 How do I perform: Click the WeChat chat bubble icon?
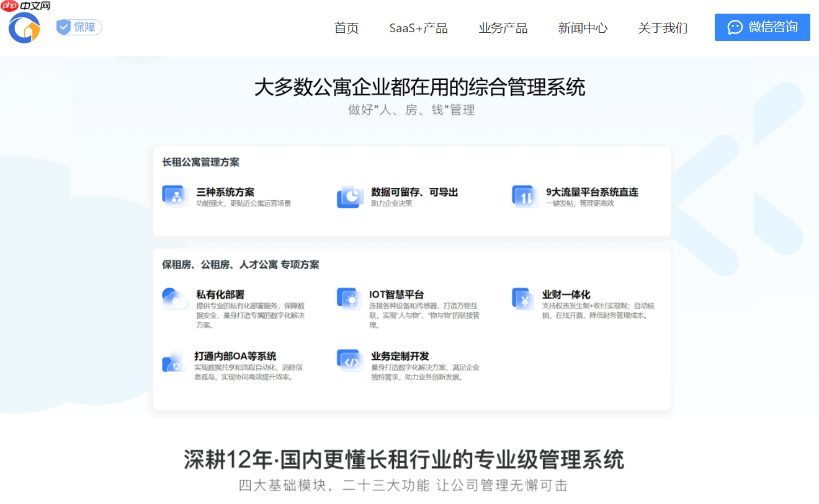(x=735, y=27)
